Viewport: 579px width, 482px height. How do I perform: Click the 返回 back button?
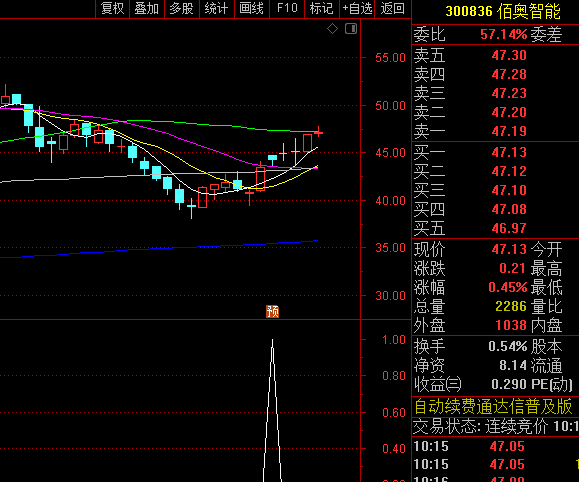[x=393, y=8]
